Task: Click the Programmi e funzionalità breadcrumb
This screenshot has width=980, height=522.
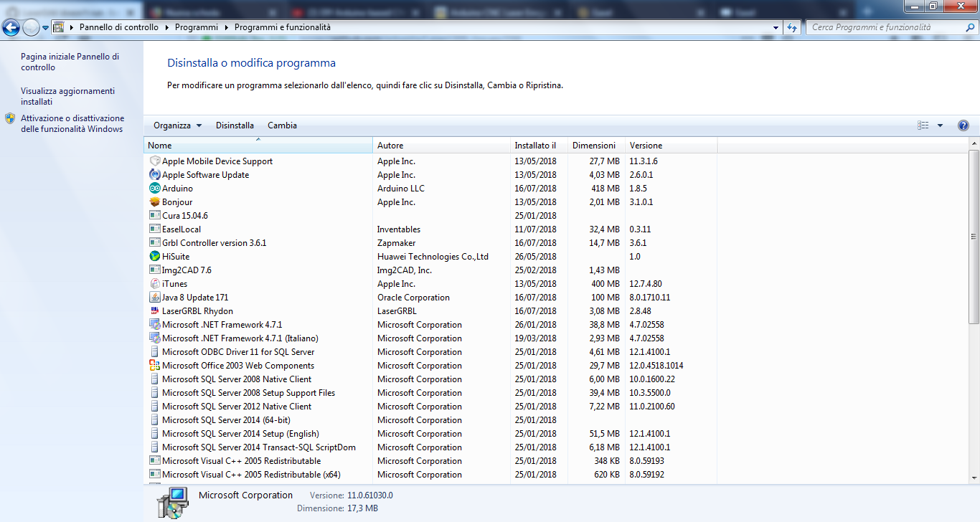Action: pyautogui.click(x=282, y=27)
